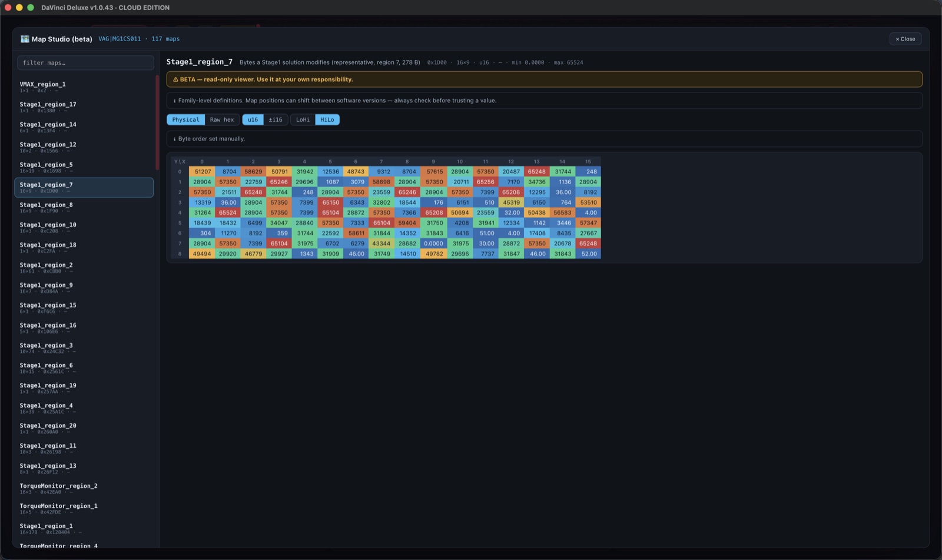Click the Stage1_region_7 map title
The width and height of the screenshot is (942, 560).
[199, 62]
